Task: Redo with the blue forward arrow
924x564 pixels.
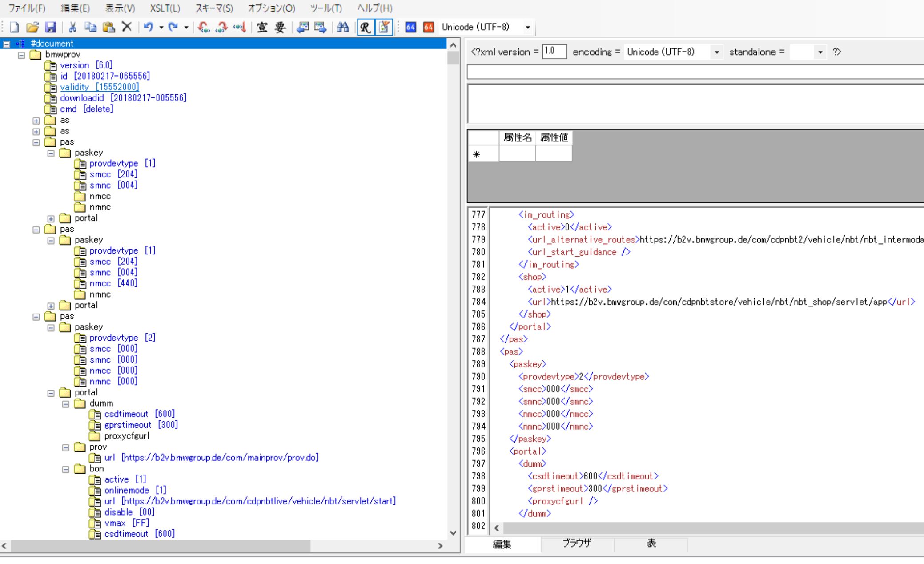Action: [173, 27]
